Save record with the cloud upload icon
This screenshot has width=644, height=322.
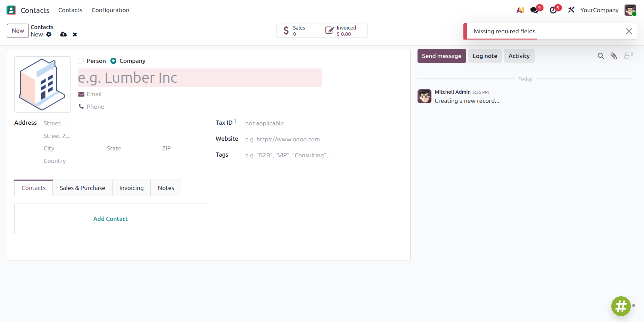(x=63, y=34)
